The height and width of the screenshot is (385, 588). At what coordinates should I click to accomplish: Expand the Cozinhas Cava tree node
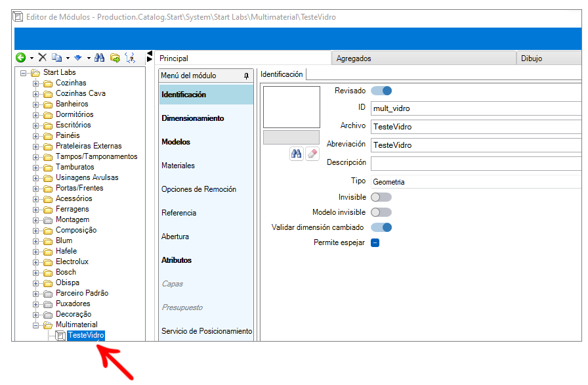[35, 94]
